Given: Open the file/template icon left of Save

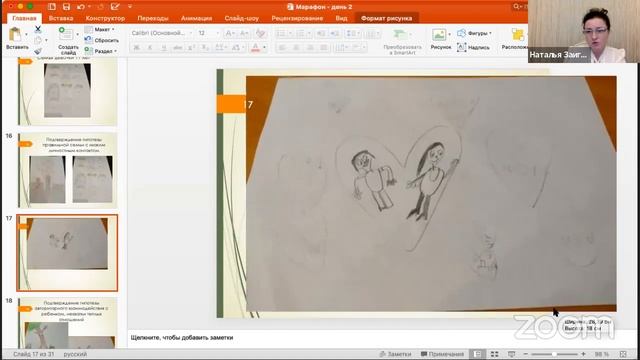Looking at the screenshot, I should [52, 7].
